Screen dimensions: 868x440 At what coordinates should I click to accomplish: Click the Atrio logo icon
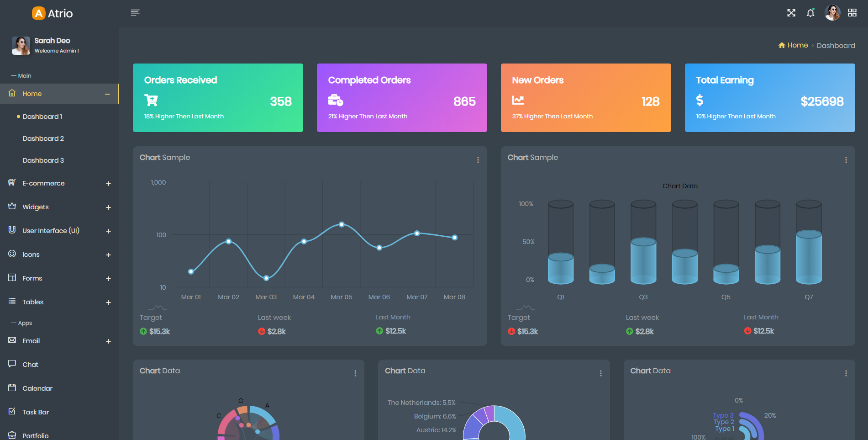(39, 13)
